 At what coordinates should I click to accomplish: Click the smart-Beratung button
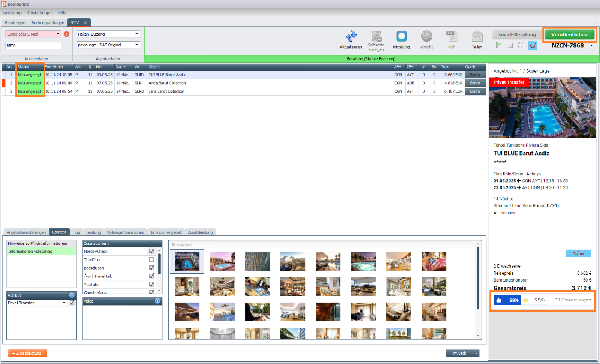point(517,34)
